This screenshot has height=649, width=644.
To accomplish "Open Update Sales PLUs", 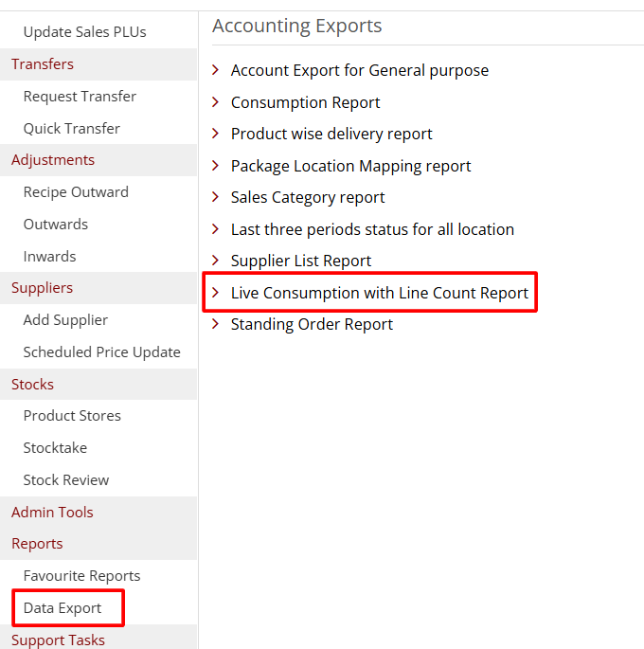I will [x=84, y=32].
